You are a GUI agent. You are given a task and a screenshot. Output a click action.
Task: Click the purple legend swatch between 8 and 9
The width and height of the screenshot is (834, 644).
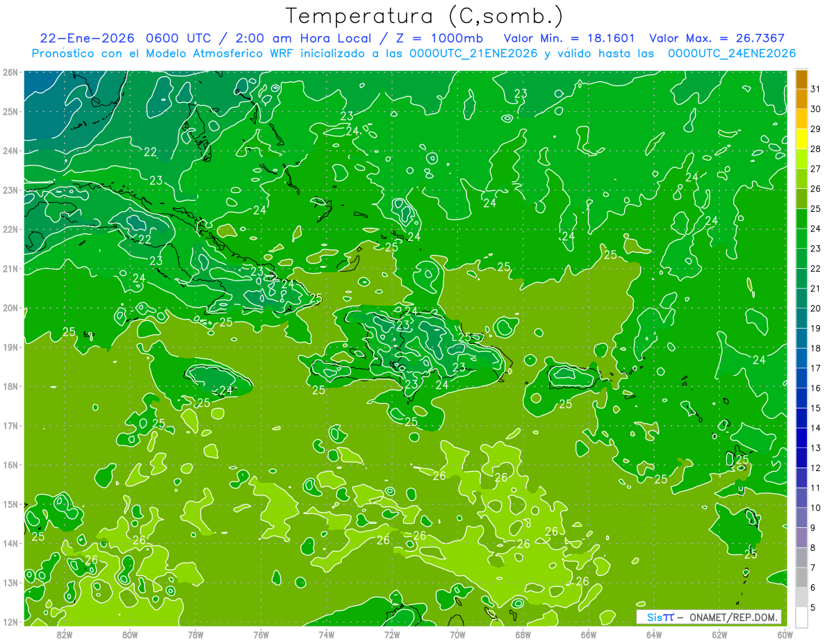pos(801,537)
